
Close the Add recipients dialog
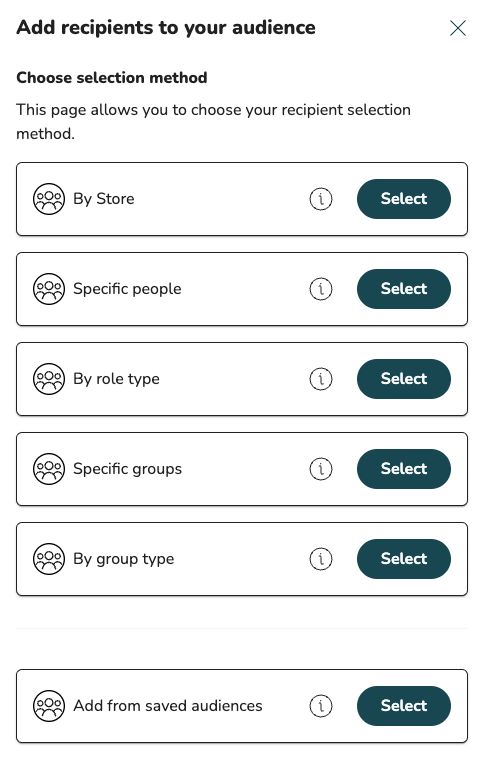[x=458, y=28]
